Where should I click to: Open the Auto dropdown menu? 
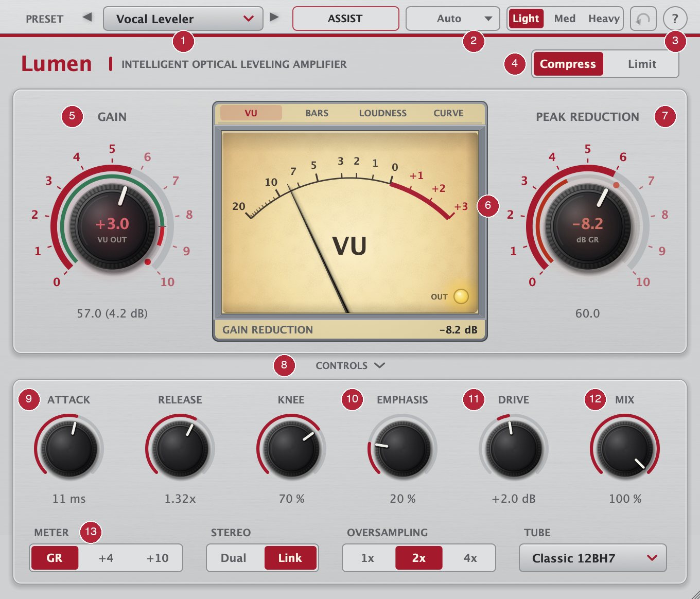click(x=452, y=19)
